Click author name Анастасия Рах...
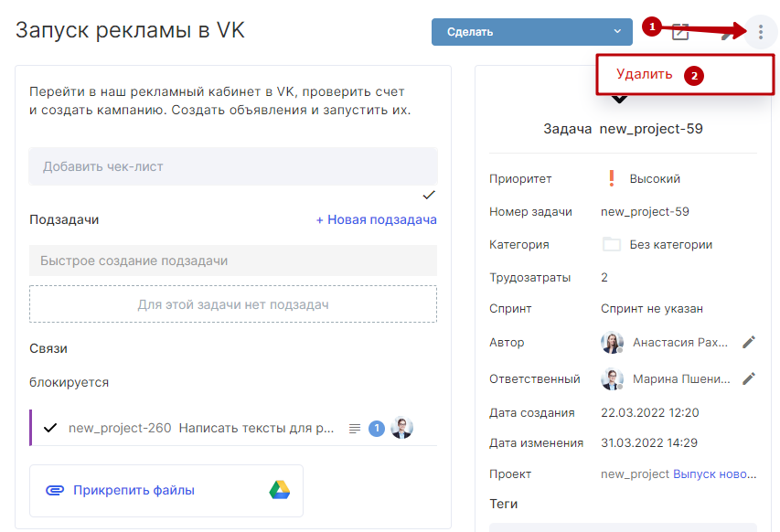 [x=680, y=342]
